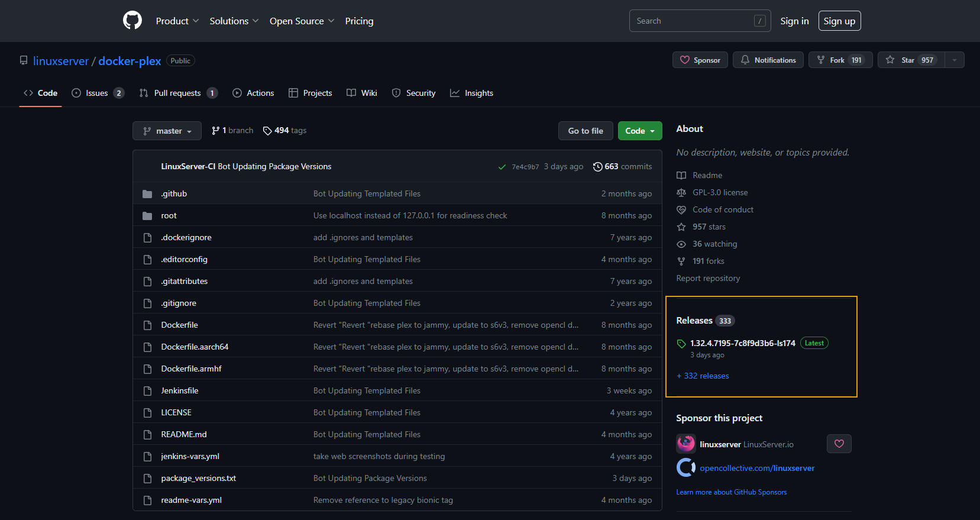Click the heart Sponsor button
The height and width of the screenshot is (520, 980).
click(700, 60)
